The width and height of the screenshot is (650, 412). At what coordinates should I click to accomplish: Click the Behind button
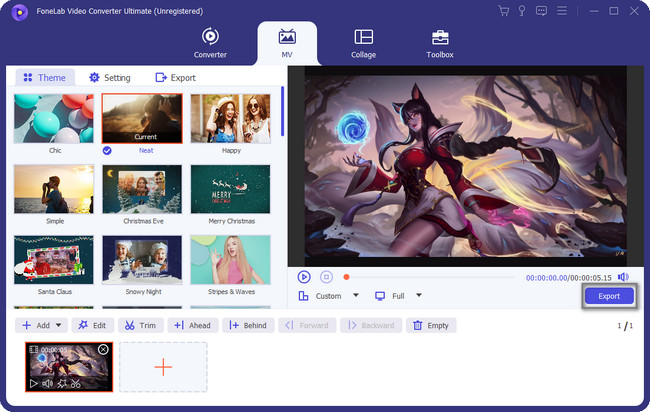pos(248,325)
